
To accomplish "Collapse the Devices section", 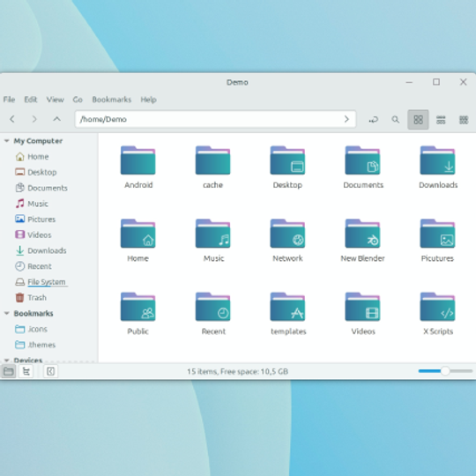I will point(7,361).
